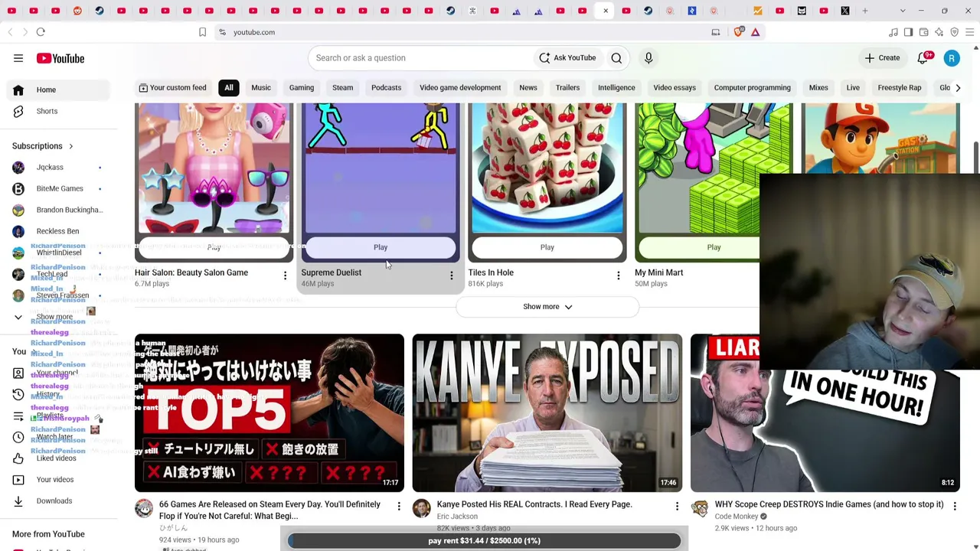This screenshot has width=980, height=551.
Task: Select the Podcasts filter chip
Action: coord(386,88)
